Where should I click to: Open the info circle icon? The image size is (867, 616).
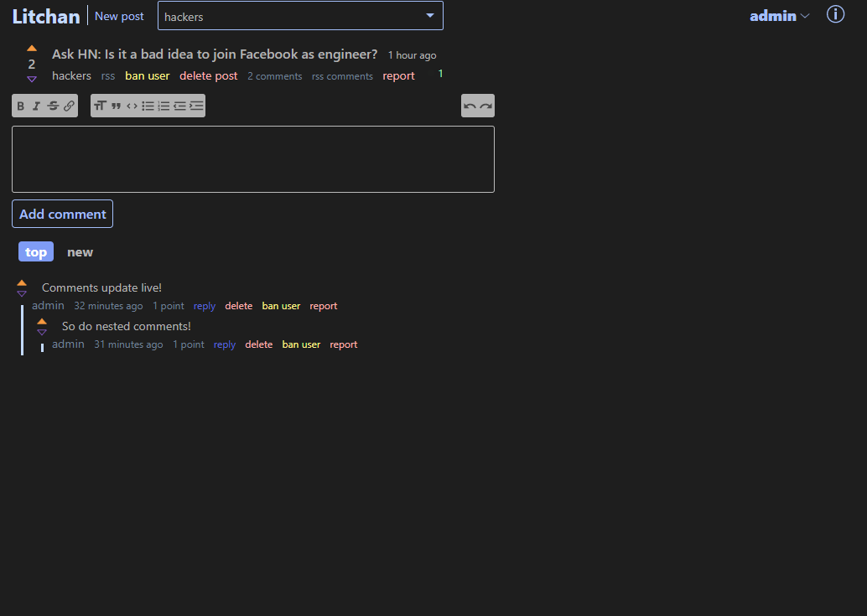click(835, 14)
